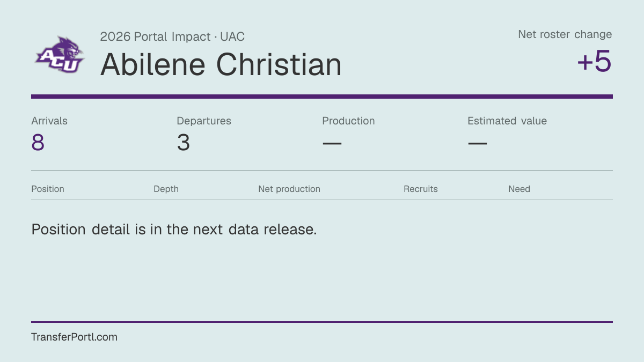Select the Estimated value label
The height and width of the screenshot is (362, 644).
click(507, 121)
